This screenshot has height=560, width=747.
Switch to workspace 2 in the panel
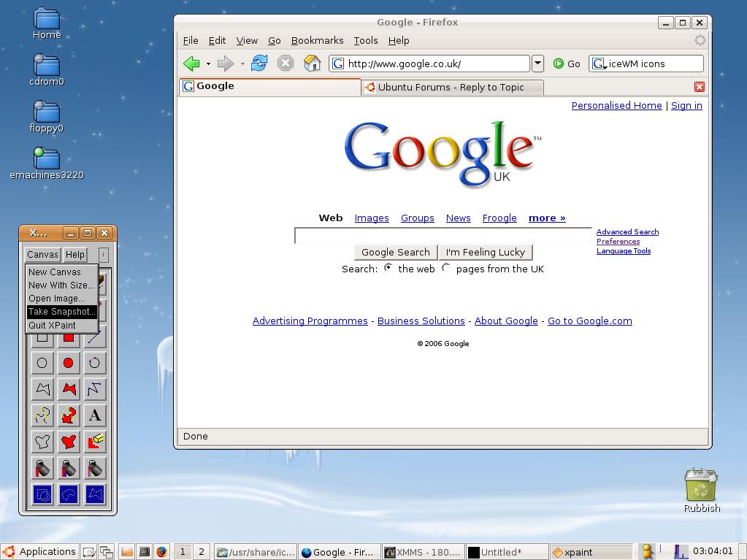click(x=202, y=552)
